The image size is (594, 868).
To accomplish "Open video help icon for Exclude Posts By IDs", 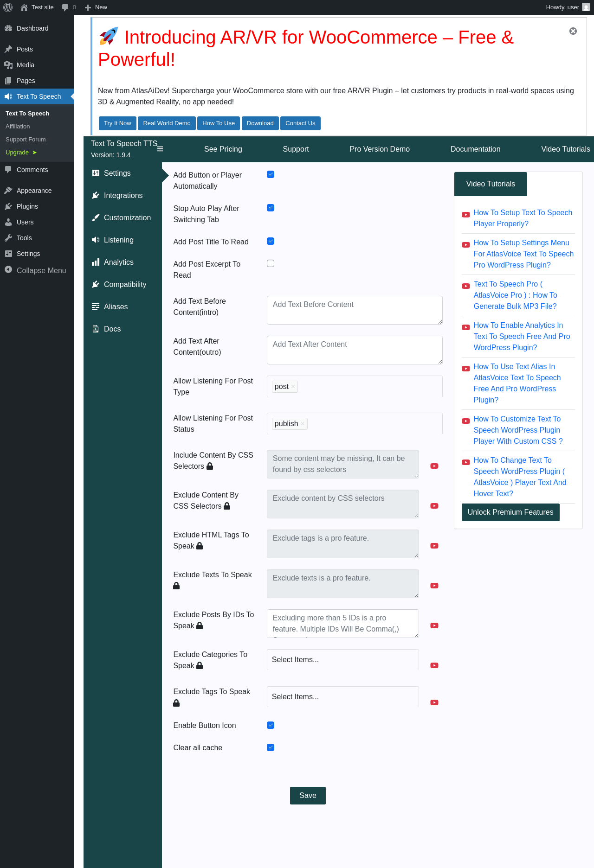I will (x=434, y=625).
